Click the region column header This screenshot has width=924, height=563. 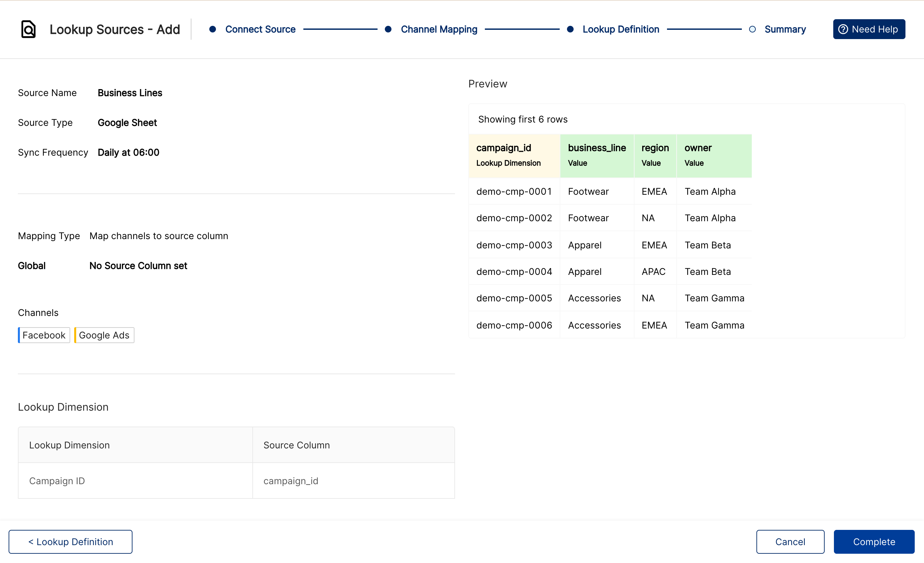coord(655,155)
